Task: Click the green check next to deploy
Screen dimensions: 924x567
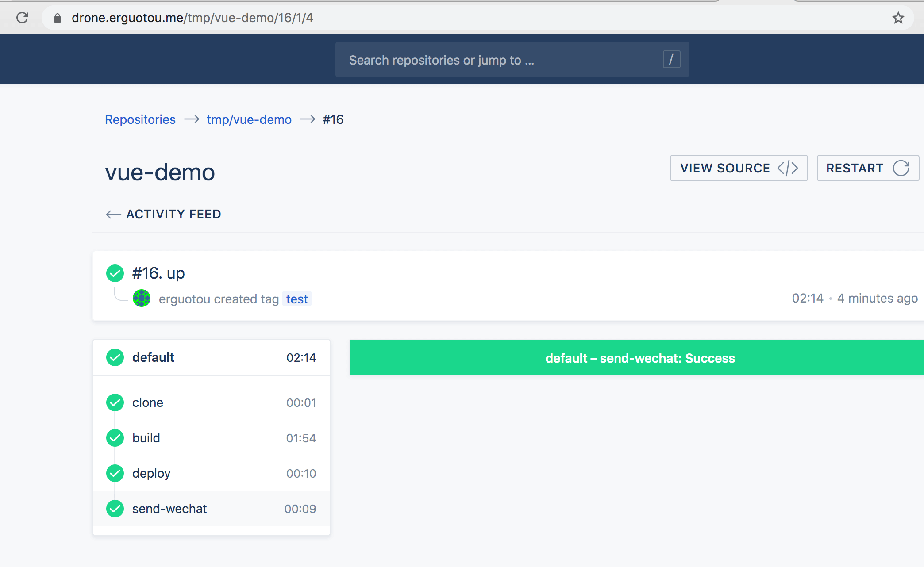Action: tap(115, 473)
